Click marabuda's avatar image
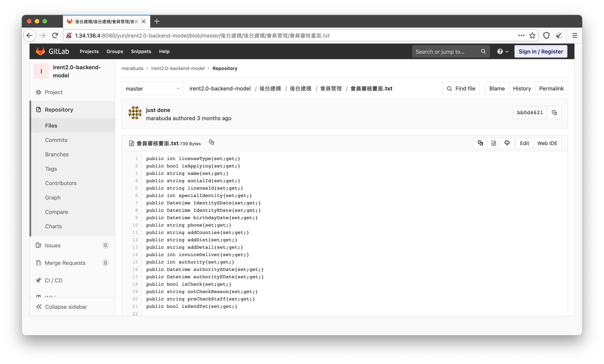Image resolution: width=604 pixels, height=364 pixels. click(135, 113)
